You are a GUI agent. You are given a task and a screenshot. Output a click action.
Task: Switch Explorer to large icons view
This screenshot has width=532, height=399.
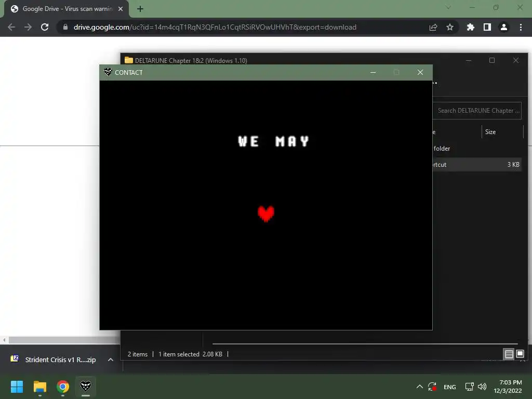point(520,354)
